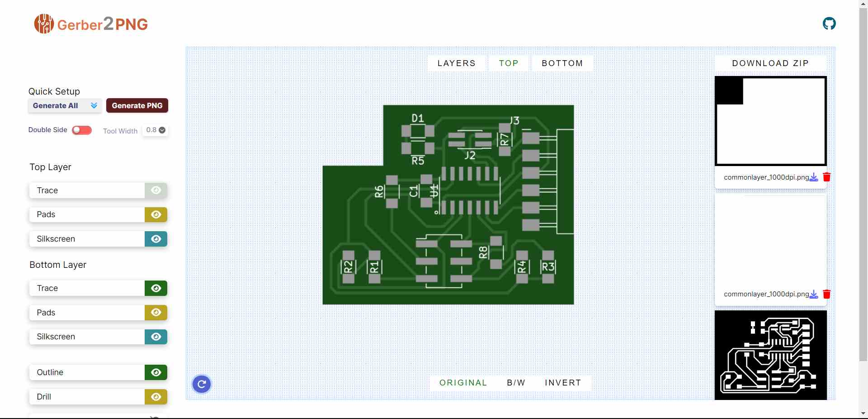This screenshot has height=419, width=868.
Task: Enable the Double Side switch
Action: click(x=82, y=130)
